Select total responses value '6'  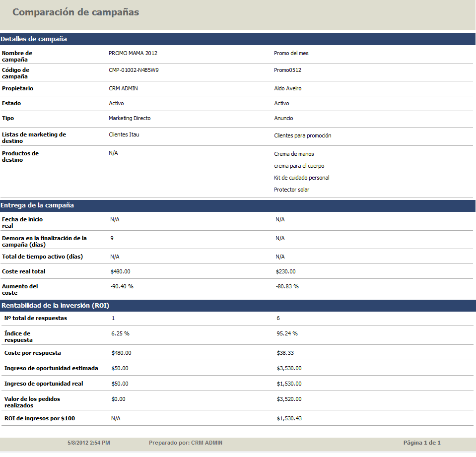[x=278, y=318]
